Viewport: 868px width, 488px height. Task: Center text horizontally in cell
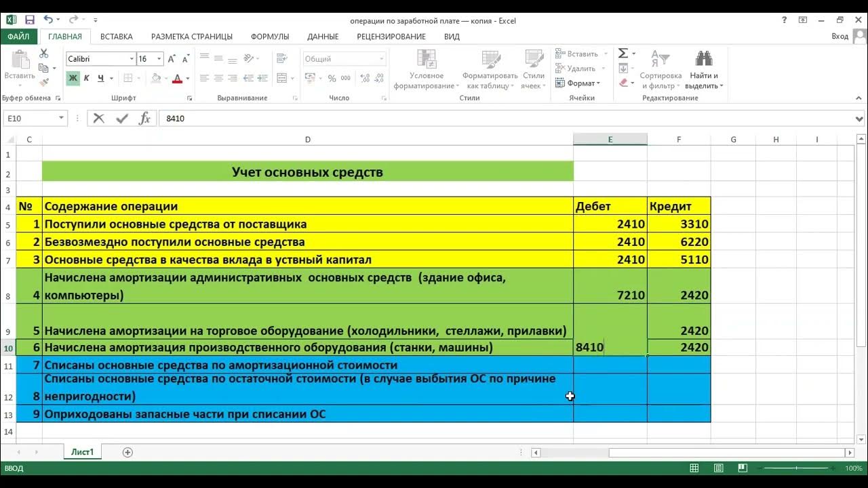pyautogui.click(x=218, y=79)
